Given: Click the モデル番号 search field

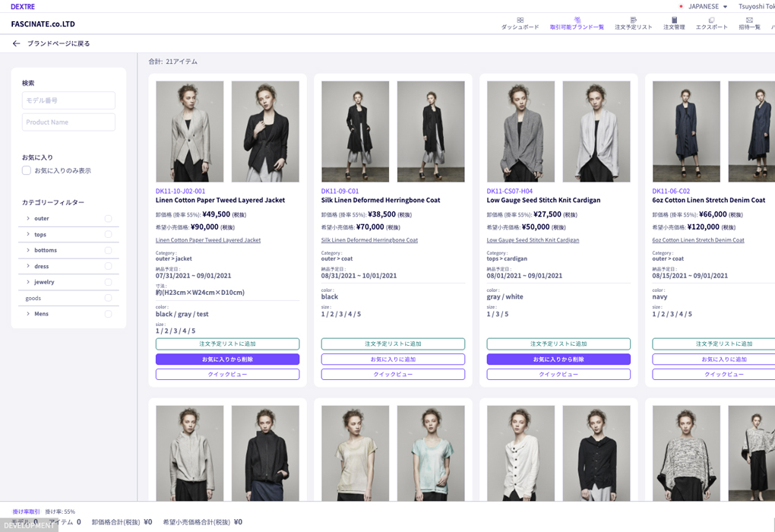Looking at the screenshot, I should tap(68, 100).
